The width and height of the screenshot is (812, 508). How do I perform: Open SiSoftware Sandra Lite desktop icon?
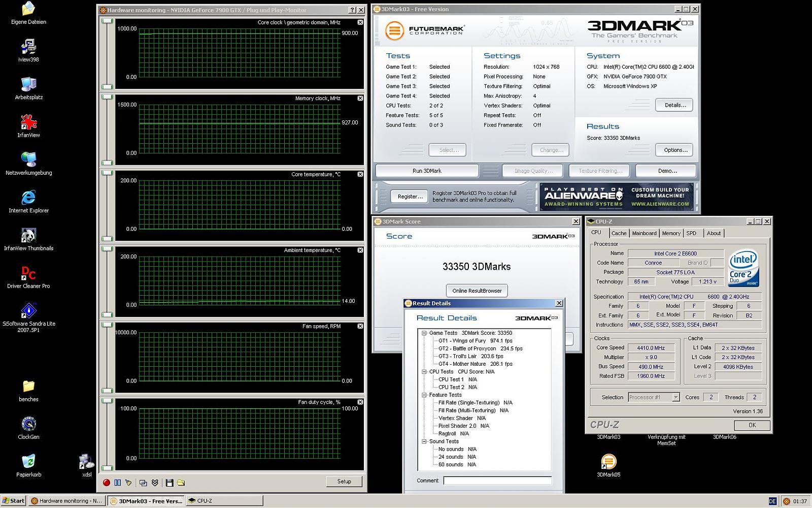28,317
